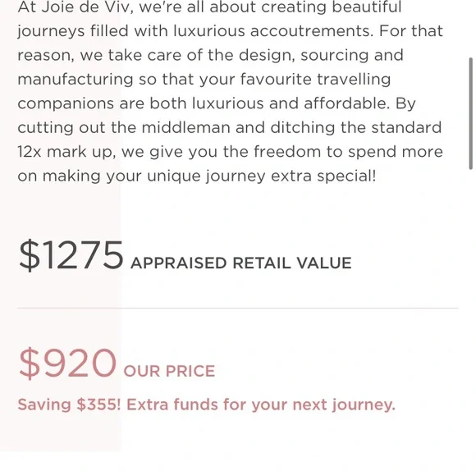Click the phrase design, sourcing and

point(321,56)
